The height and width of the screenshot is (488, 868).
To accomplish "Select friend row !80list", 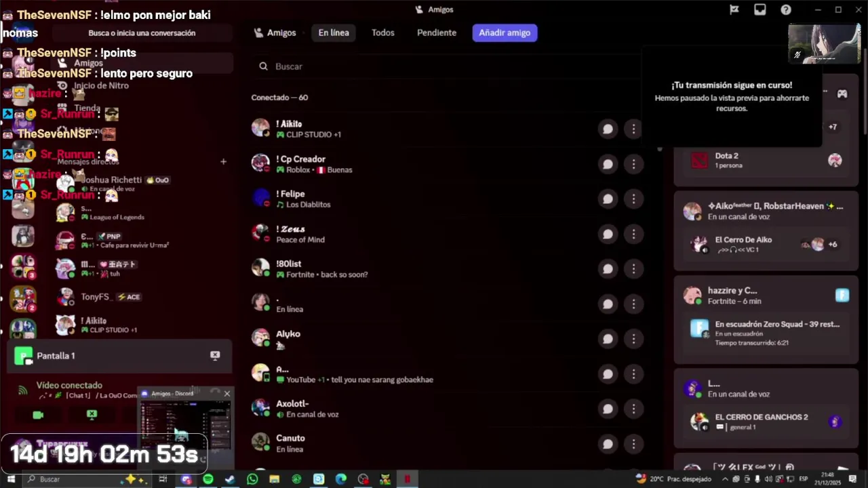I will tap(448, 269).
